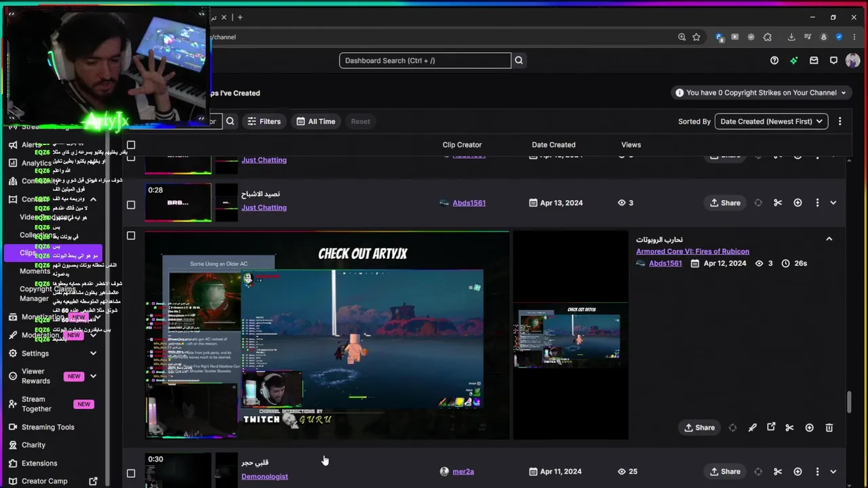Collapse the expanded Armored Core clip
Image resolution: width=868 pixels, height=488 pixels.
[x=829, y=239]
